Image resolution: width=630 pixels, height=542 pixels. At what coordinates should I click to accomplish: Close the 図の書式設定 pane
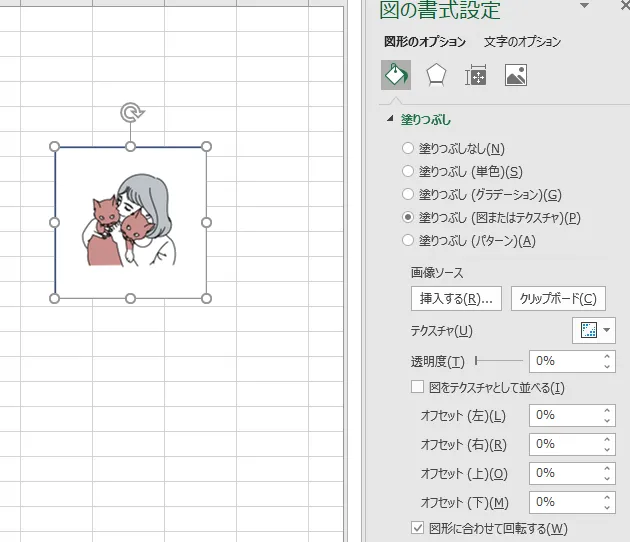[x=625, y=5]
